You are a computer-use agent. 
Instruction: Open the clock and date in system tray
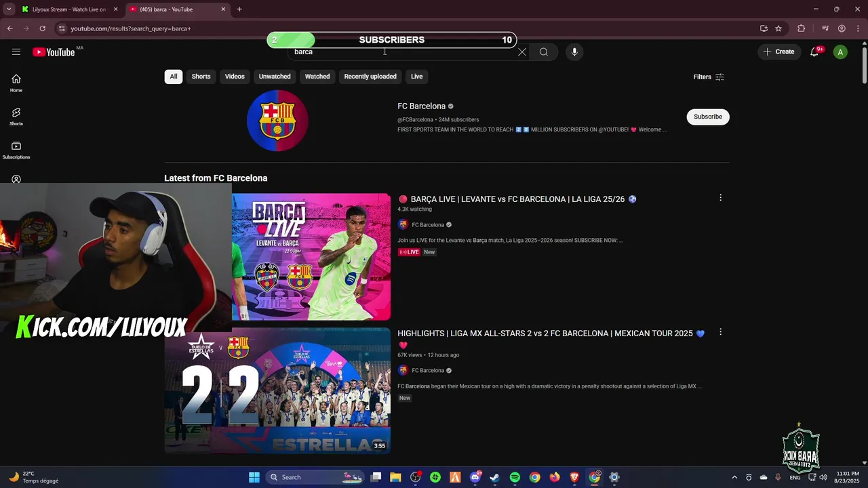848,477
